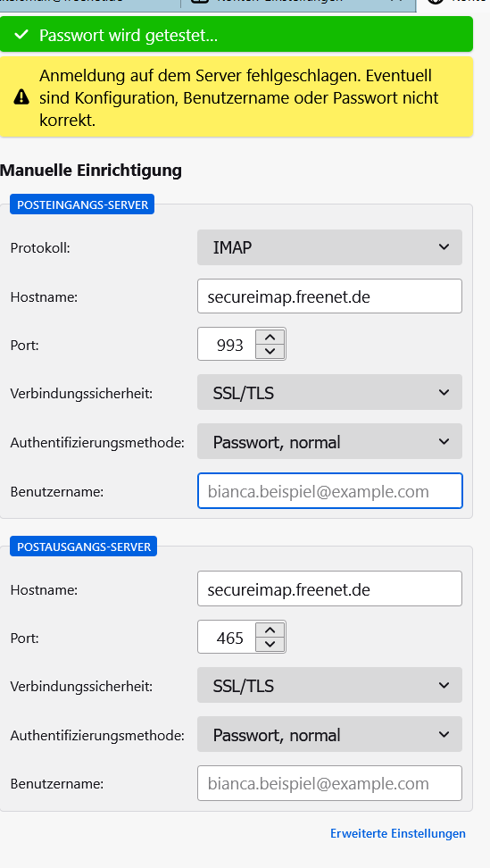
Task: Decrease the outgoing server port with down arrow
Action: (x=270, y=644)
